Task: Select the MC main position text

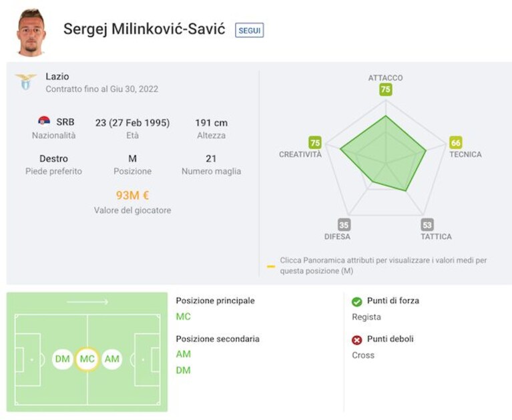Action: coord(183,317)
